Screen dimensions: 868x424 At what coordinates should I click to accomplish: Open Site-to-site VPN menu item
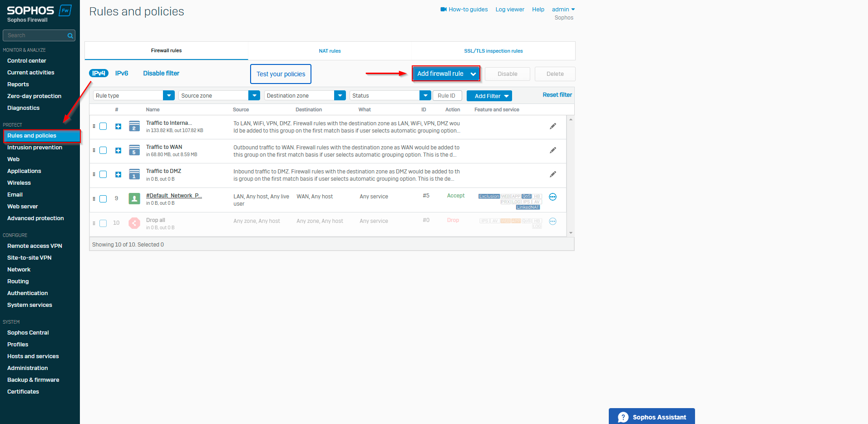(29, 258)
